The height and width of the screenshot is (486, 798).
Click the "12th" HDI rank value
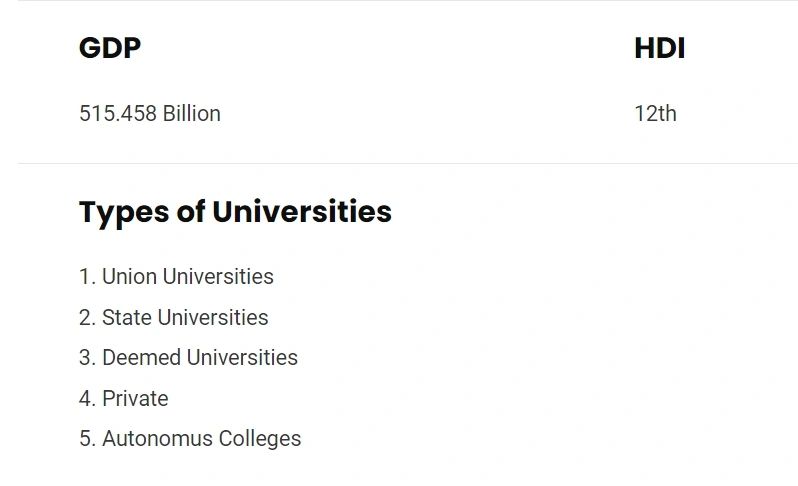(655, 114)
